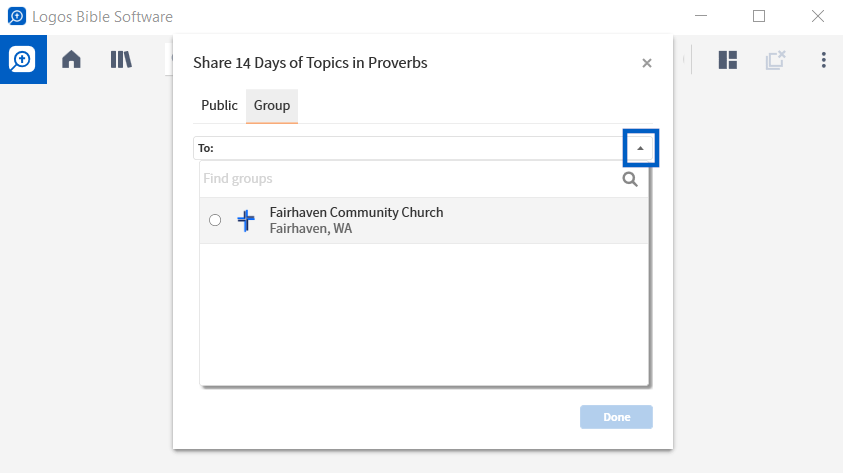Click the magnifier icon in Find groups
This screenshot has height=473, width=843.
coord(630,179)
